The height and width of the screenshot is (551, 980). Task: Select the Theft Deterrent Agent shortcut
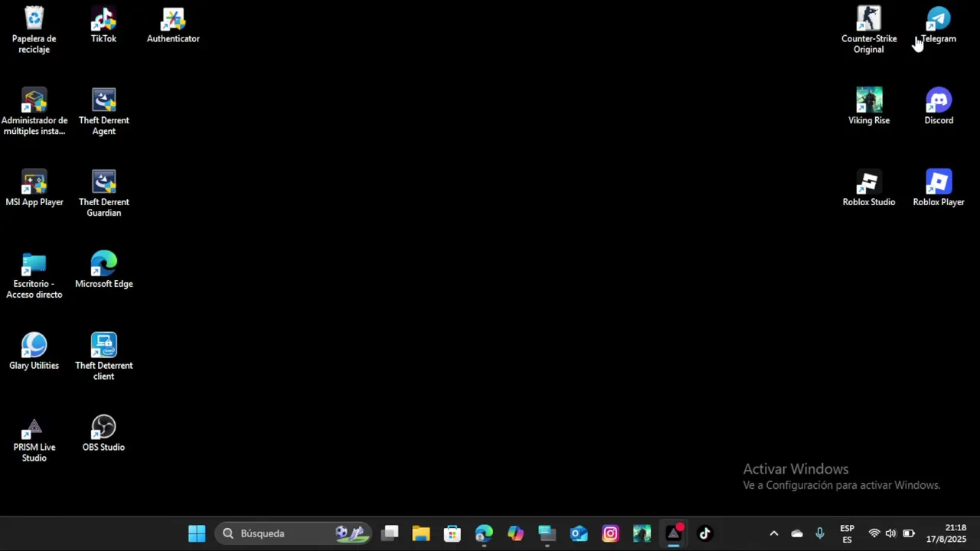coord(103,112)
